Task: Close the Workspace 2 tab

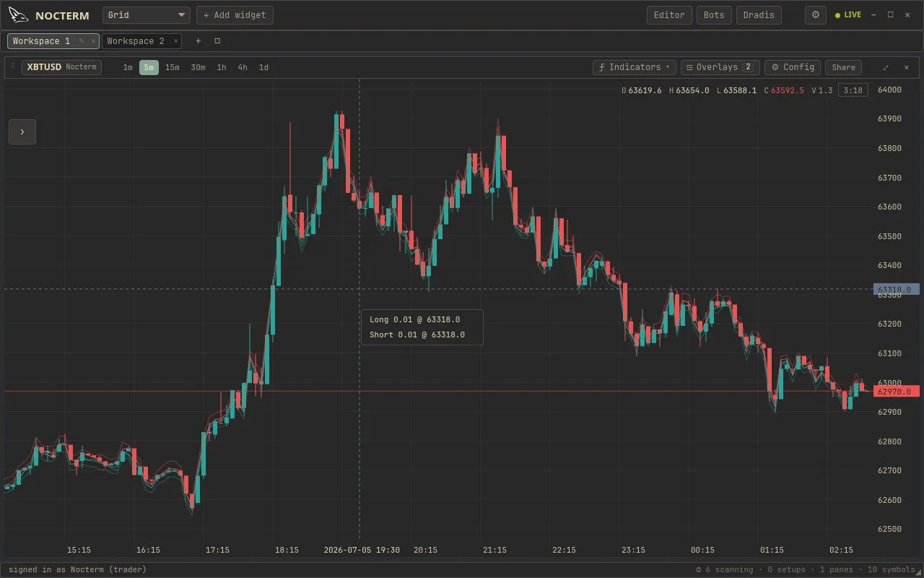Action: coord(175,41)
